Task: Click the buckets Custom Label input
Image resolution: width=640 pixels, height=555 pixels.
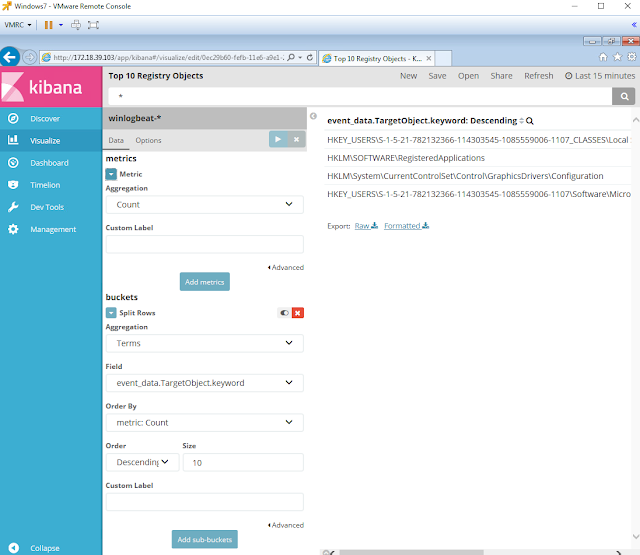Action: pyautogui.click(x=204, y=502)
